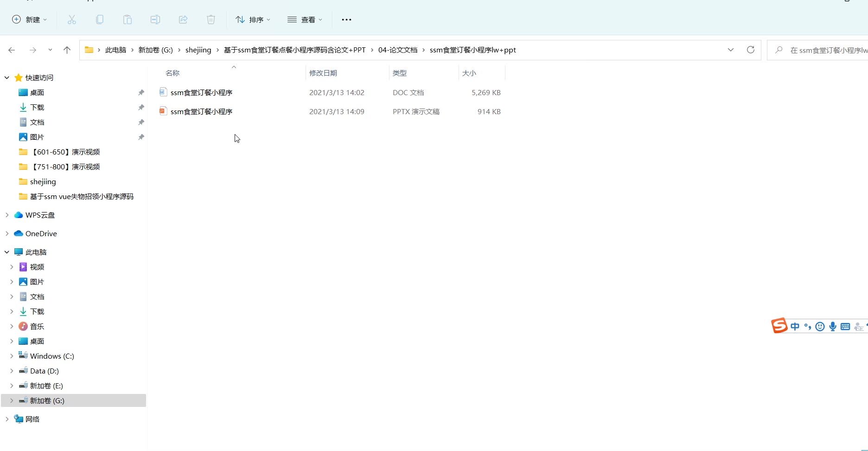The height and width of the screenshot is (451, 868).
Task: Select the PPTX file ssm食堂订餐小程序
Action: [201, 112]
